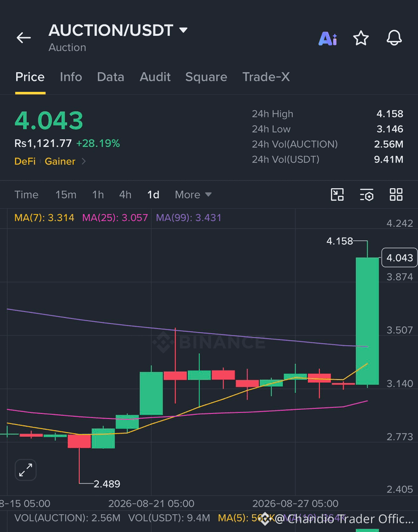This screenshot has width=418, height=532.
Task: Switch to the Trade-X tab
Action: 266,77
